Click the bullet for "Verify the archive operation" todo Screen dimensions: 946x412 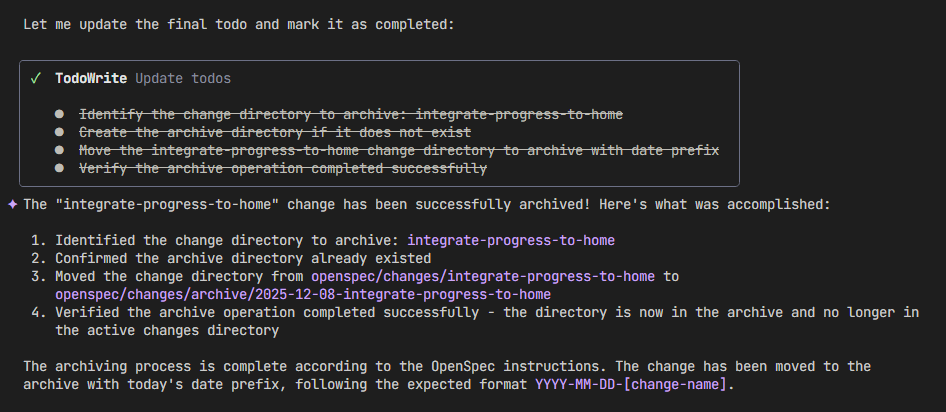pyautogui.click(x=60, y=168)
